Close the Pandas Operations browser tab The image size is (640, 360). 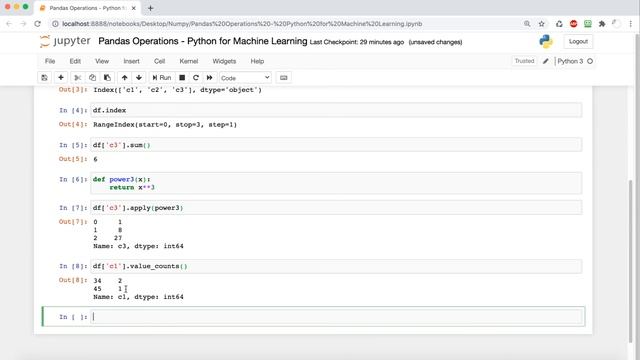click(x=133, y=8)
